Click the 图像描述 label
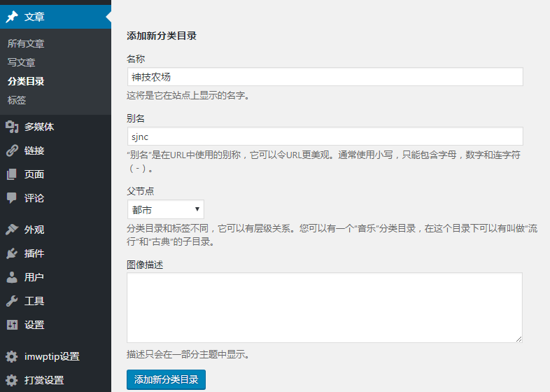The width and height of the screenshot is (550, 392). 145,265
